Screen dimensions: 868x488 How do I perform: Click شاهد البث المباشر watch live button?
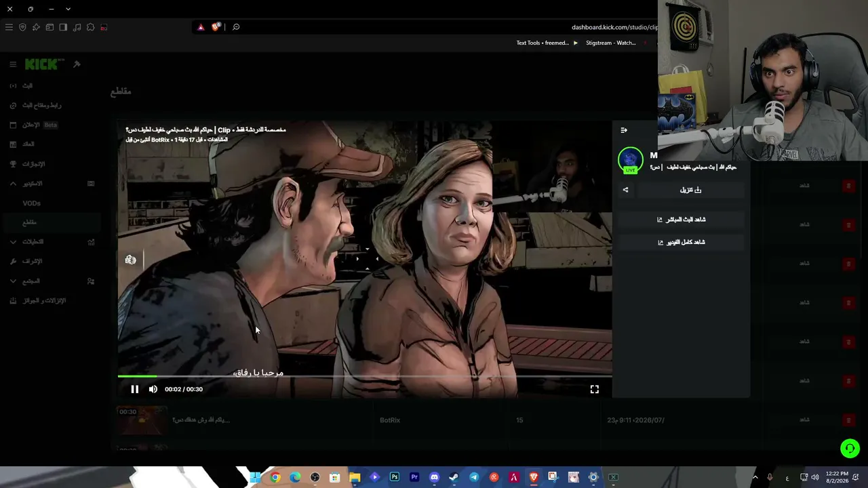pos(681,220)
